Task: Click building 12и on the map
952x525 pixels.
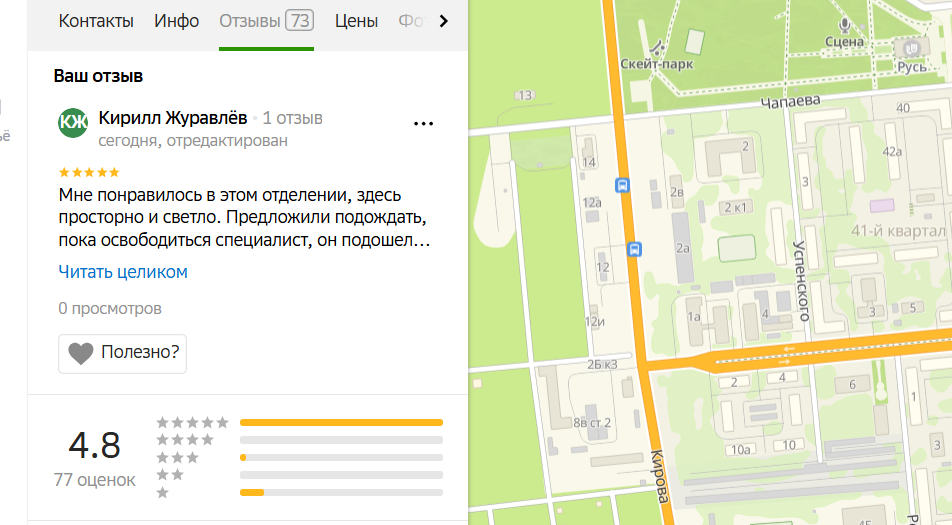Action: point(594,322)
